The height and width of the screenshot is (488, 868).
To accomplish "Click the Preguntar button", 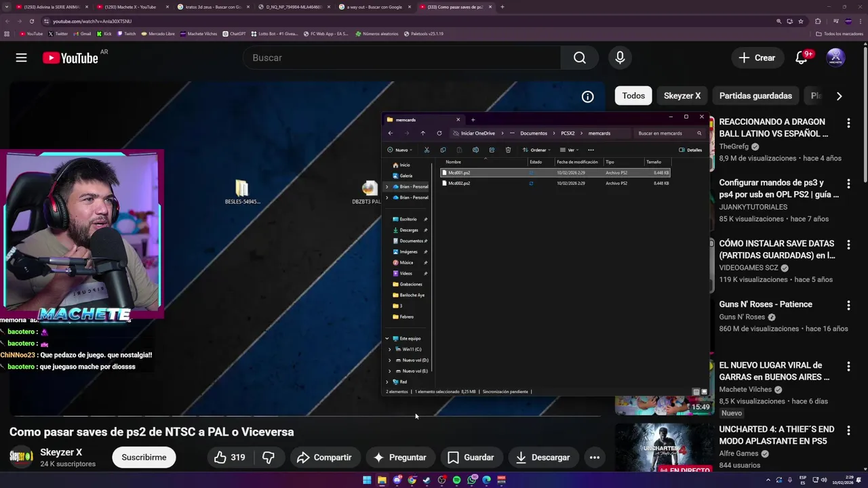I will tap(400, 457).
